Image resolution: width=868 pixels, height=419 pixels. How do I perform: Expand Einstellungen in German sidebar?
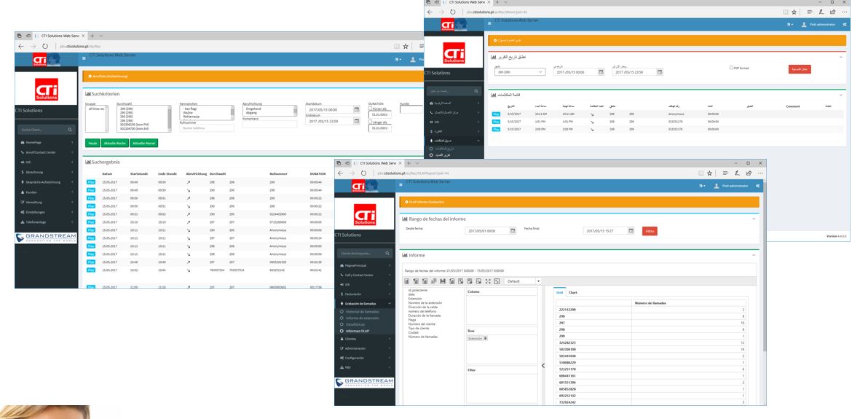coord(47,212)
